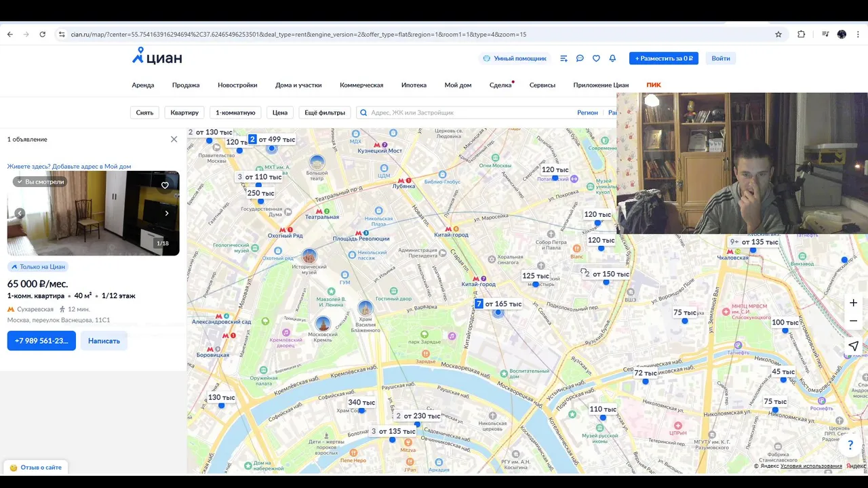Screen dimensions: 868x488
Task: Select the 340 тыс map marker
Action: pos(361,403)
